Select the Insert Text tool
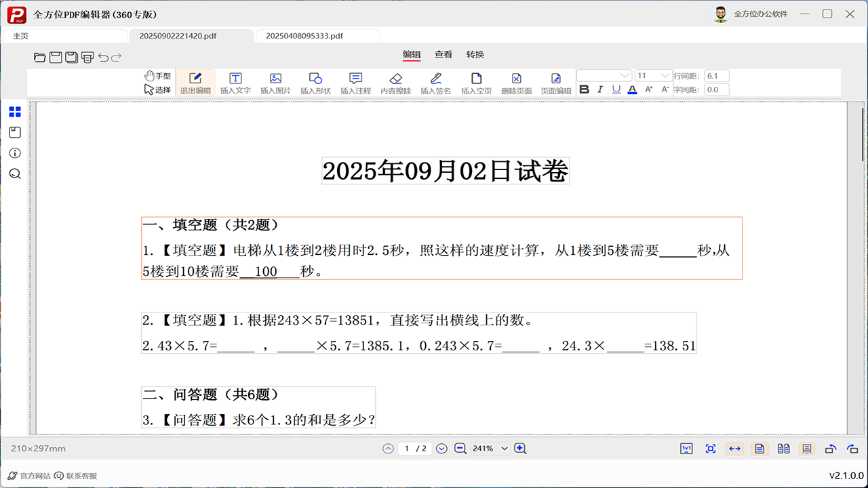This screenshot has height=488, width=868. (235, 82)
